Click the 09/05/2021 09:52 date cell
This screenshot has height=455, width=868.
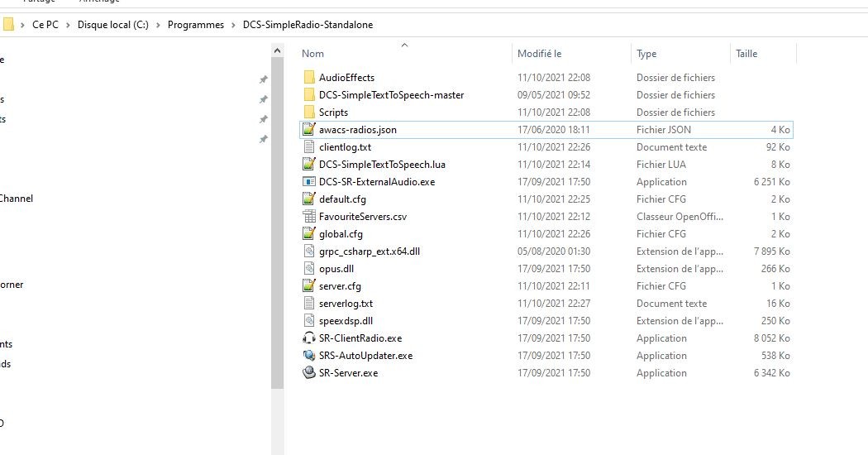click(x=554, y=95)
